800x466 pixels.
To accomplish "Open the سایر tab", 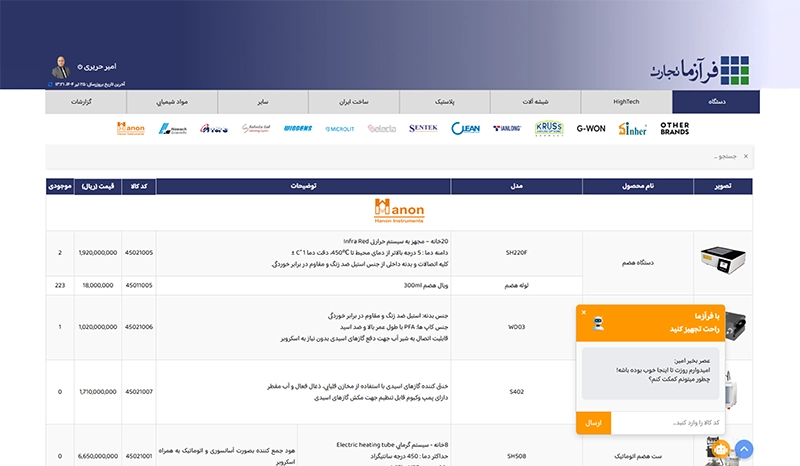I will (x=263, y=102).
